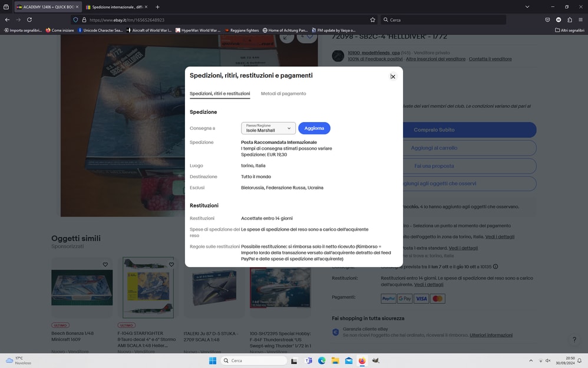Open the Altri segnalibri folder
The image size is (588, 368).
(569, 30)
